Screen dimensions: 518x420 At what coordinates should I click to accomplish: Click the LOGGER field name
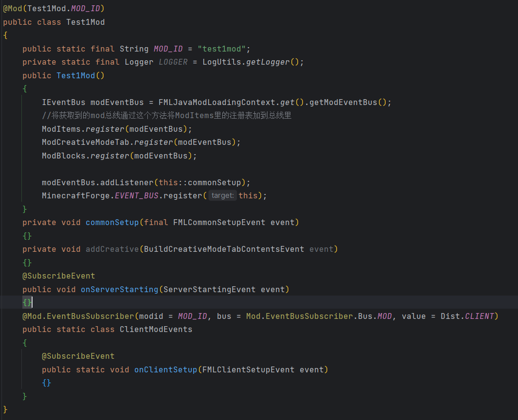click(173, 62)
